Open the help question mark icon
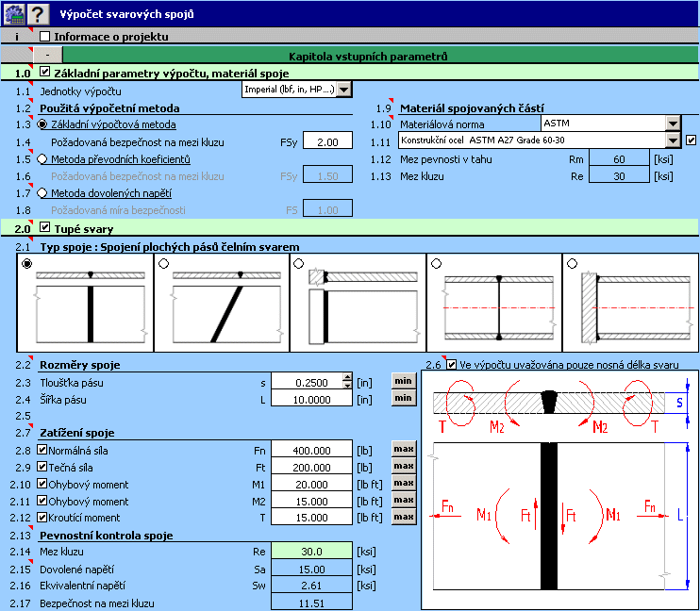The image size is (700, 611). click(37, 13)
